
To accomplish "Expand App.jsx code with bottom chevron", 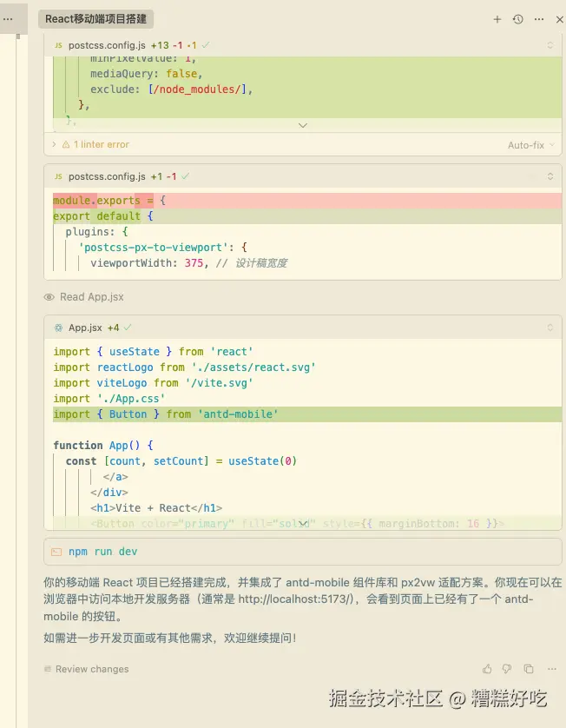I will click(303, 524).
